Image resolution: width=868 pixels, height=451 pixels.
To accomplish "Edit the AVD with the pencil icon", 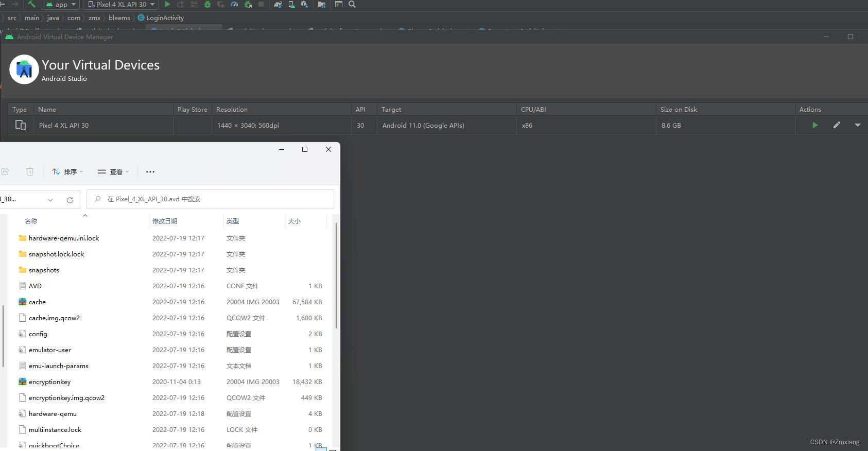I will pos(837,125).
